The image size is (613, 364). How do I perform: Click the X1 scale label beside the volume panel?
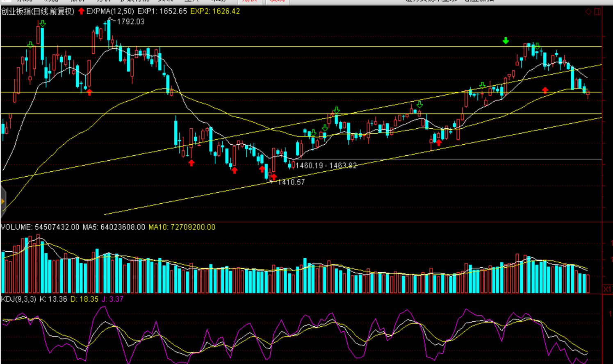(607, 289)
